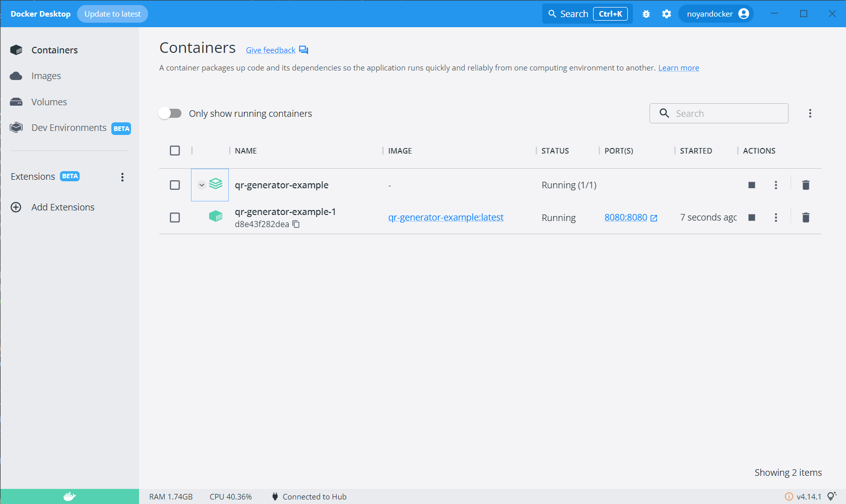Click the qr-generator-example-1 container name
This screenshot has height=504, width=846.
[x=285, y=212]
